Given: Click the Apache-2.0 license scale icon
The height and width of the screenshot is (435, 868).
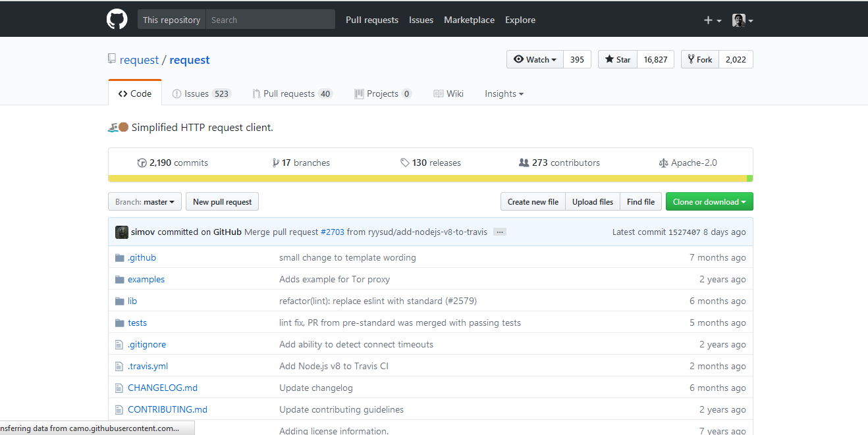Looking at the screenshot, I should coord(664,163).
